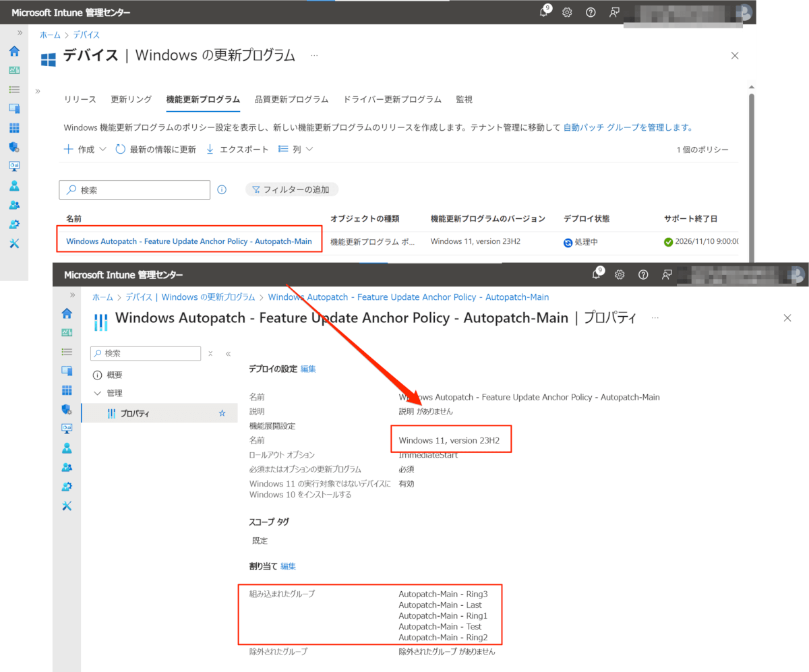Open notifications bell in upper Intune window
The height and width of the screenshot is (672, 809).
pyautogui.click(x=545, y=12)
